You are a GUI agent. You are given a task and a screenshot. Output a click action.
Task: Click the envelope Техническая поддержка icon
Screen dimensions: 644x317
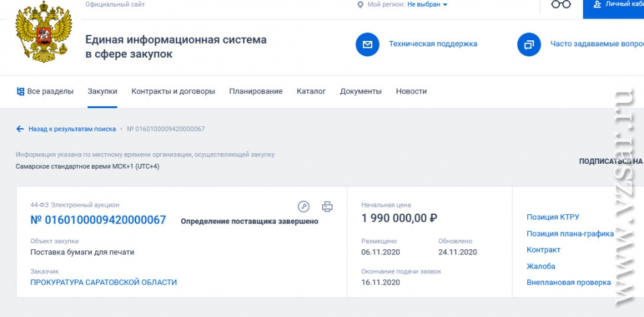click(367, 44)
